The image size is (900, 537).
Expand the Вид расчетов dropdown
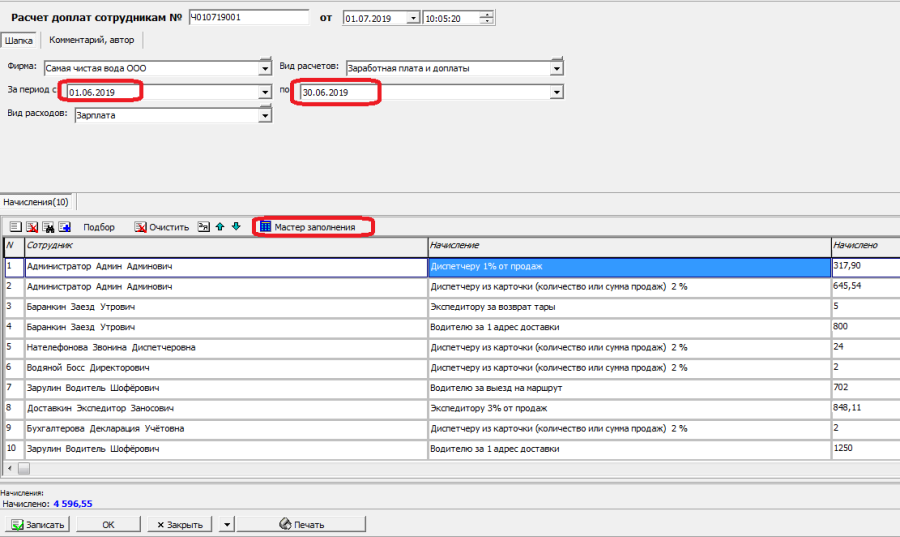(x=557, y=69)
